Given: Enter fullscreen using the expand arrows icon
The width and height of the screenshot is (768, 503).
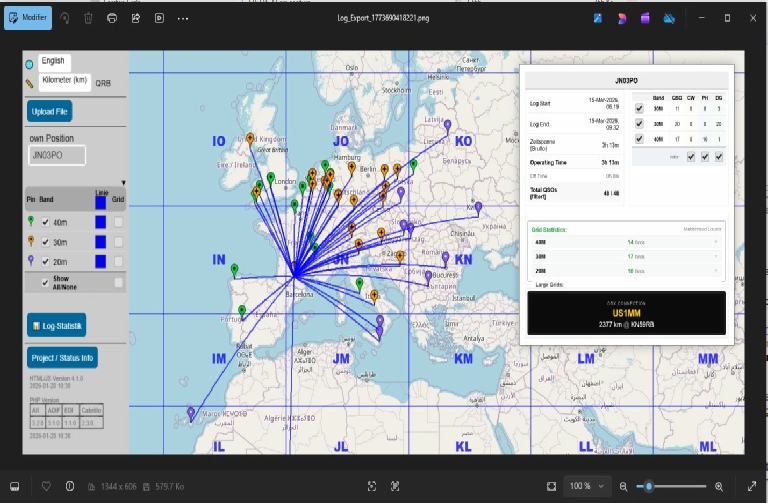Looking at the screenshot, I should tap(751, 486).
